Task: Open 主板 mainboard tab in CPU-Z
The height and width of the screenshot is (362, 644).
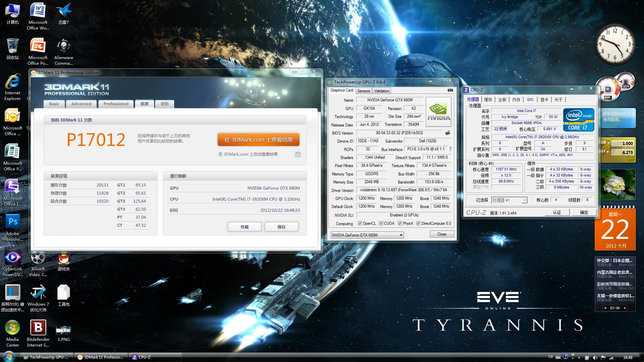Action: pyautogui.click(x=502, y=100)
